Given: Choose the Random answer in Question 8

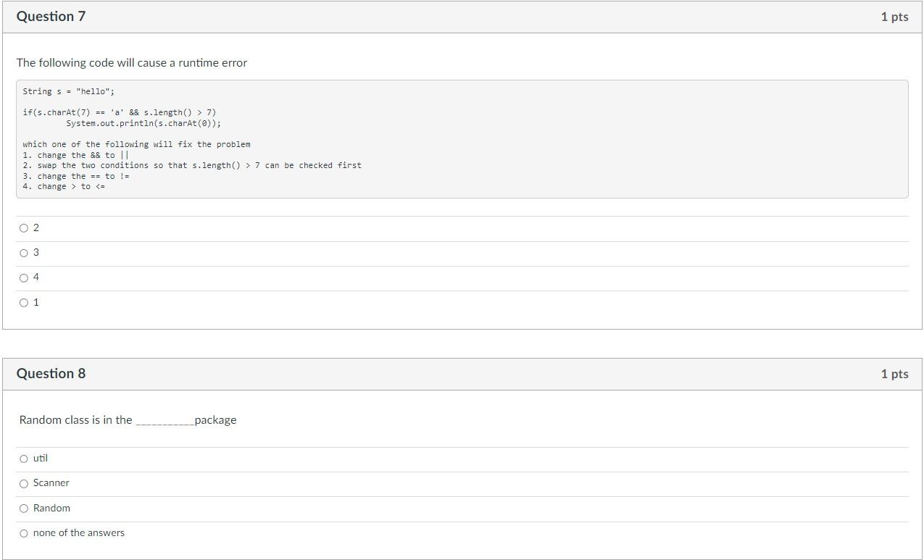Looking at the screenshot, I should tap(24, 508).
